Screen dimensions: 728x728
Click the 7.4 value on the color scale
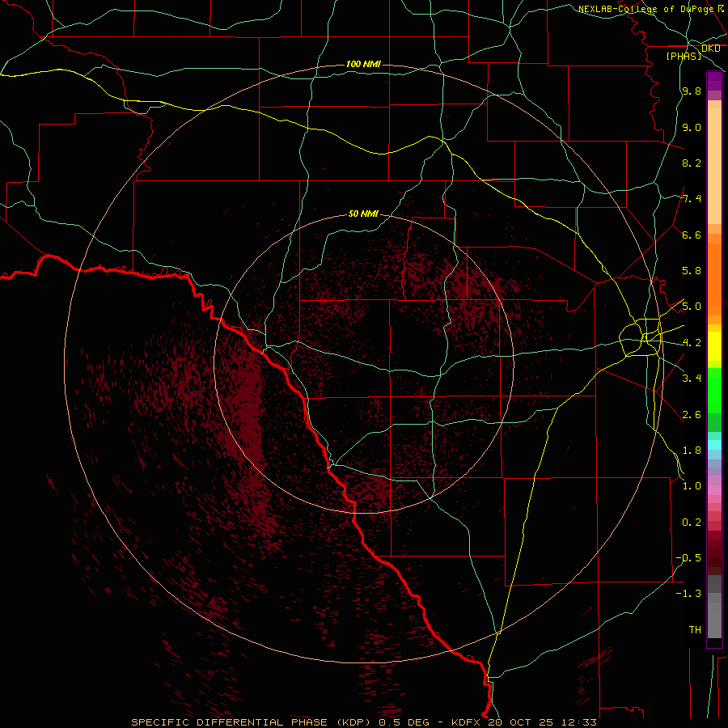point(692,199)
